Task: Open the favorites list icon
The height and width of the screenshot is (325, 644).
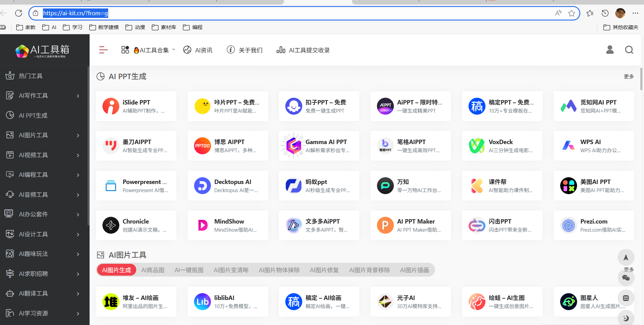Action: [x=590, y=13]
